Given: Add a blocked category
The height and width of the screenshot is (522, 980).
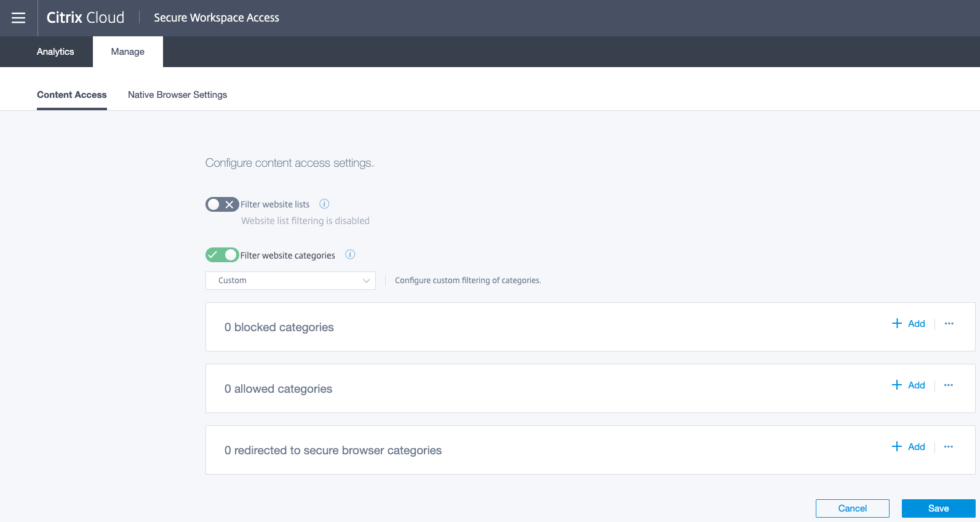Looking at the screenshot, I should (x=909, y=324).
